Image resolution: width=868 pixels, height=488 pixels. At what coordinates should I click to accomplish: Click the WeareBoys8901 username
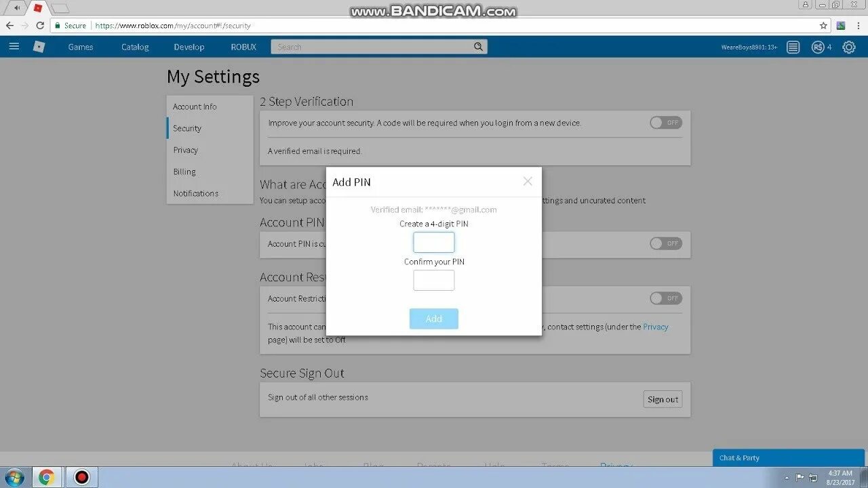click(x=749, y=47)
